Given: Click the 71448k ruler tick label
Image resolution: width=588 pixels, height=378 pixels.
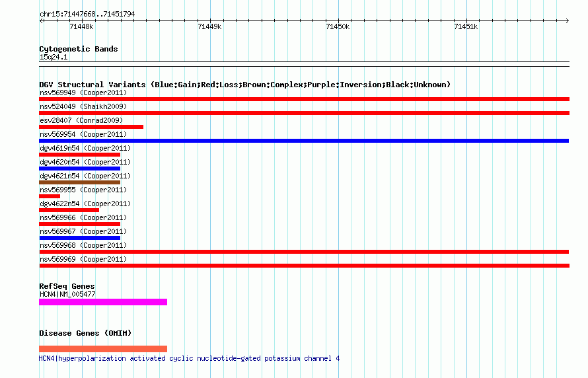Looking at the screenshot, I should tap(81, 26).
